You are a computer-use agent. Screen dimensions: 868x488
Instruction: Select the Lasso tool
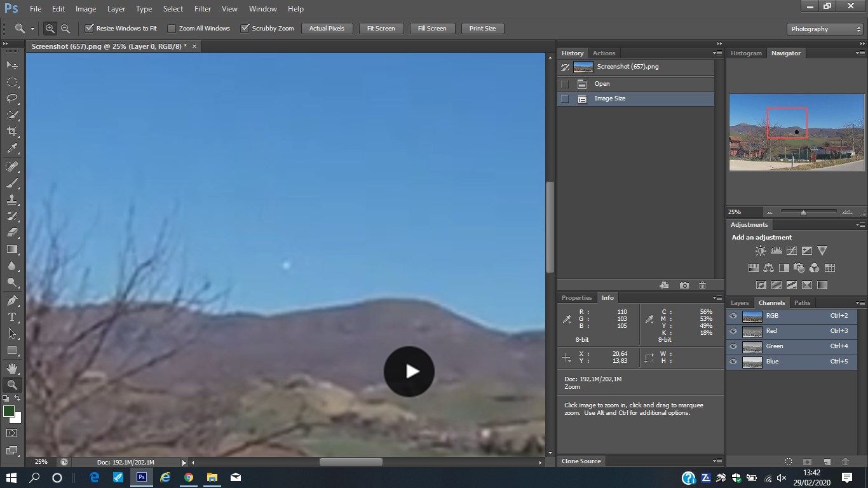(x=11, y=98)
